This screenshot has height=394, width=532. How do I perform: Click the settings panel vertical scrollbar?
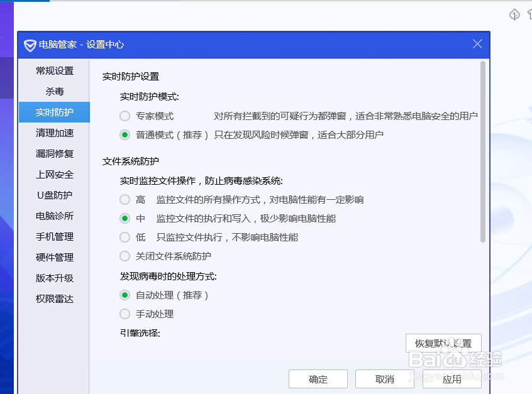(x=483, y=152)
